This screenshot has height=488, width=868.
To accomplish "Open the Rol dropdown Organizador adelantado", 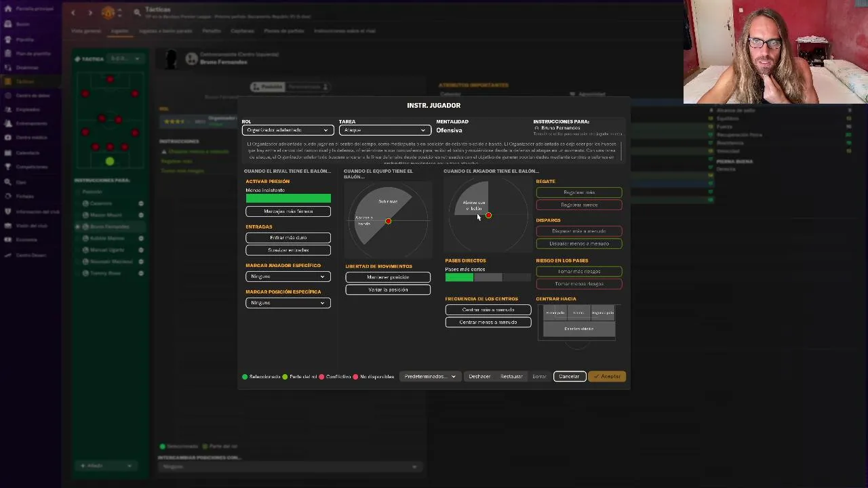I will point(288,130).
